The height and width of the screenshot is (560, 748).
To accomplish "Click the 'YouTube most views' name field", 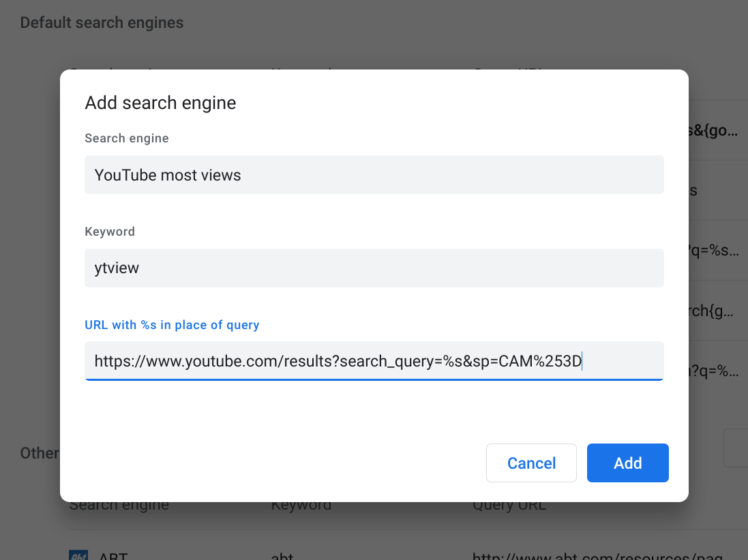I will 374,174.
